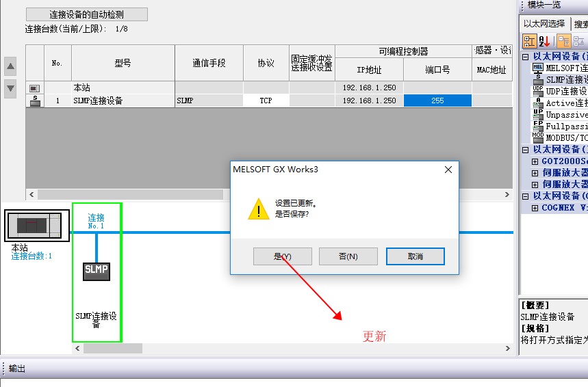This screenshot has height=387, width=588.
Task: Click 连接设备的自动检测 button
Action: [x=87, y=14]
